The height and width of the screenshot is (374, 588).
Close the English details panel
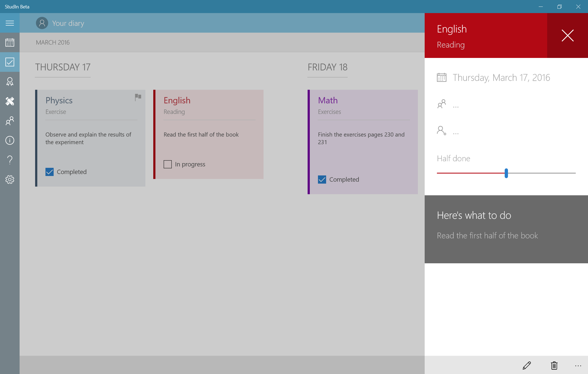[568, 35]
